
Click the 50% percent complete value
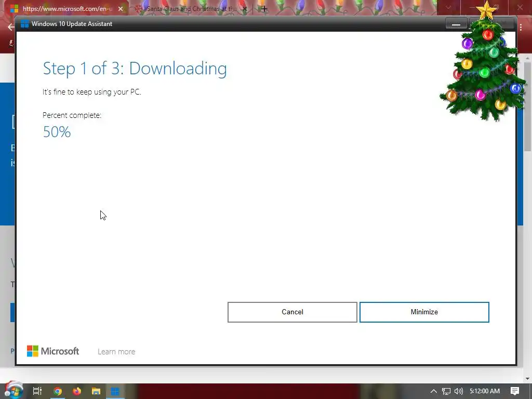57,132
